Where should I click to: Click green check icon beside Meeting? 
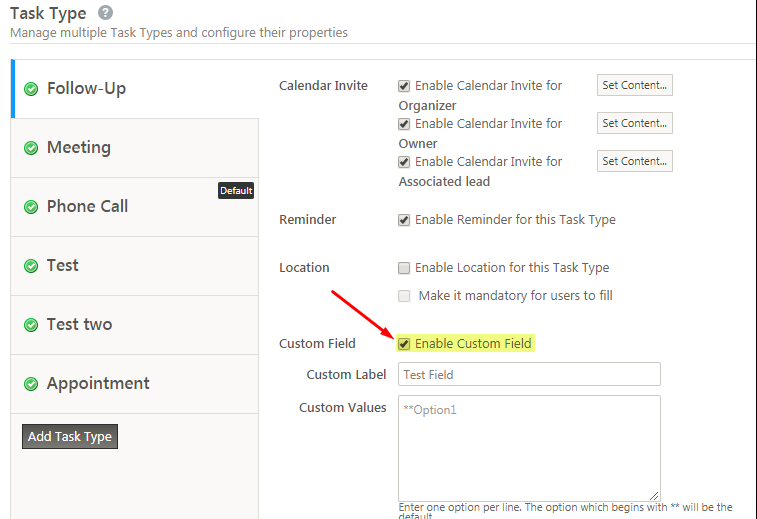click(x=31, y=148)
